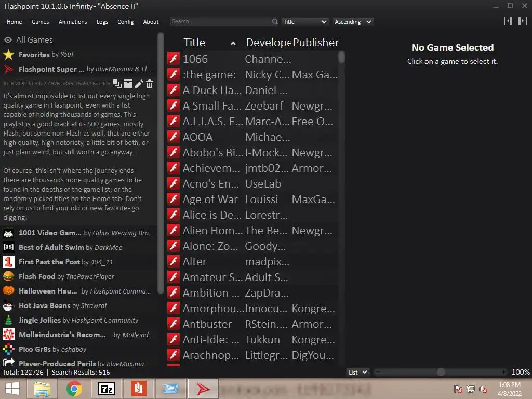Open File Explorer from the taskbar
Image resolution: width=532 pixels, height=399 pixels.
click(x=42, y=389)
